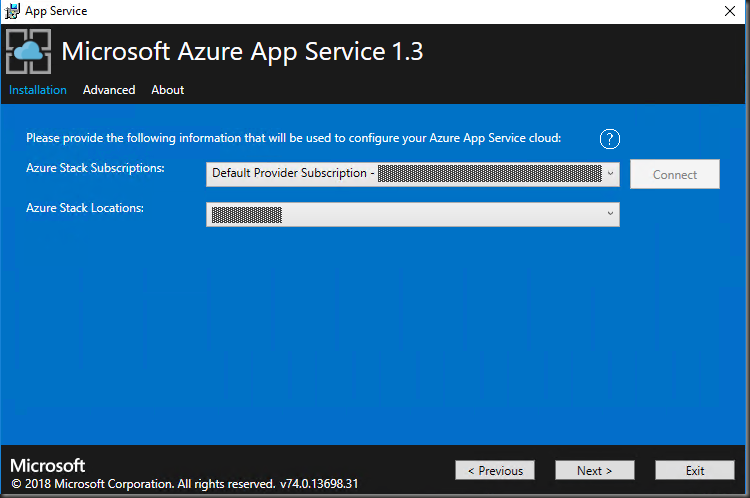Select the Default Provider Subscription field

click(400, 174)
